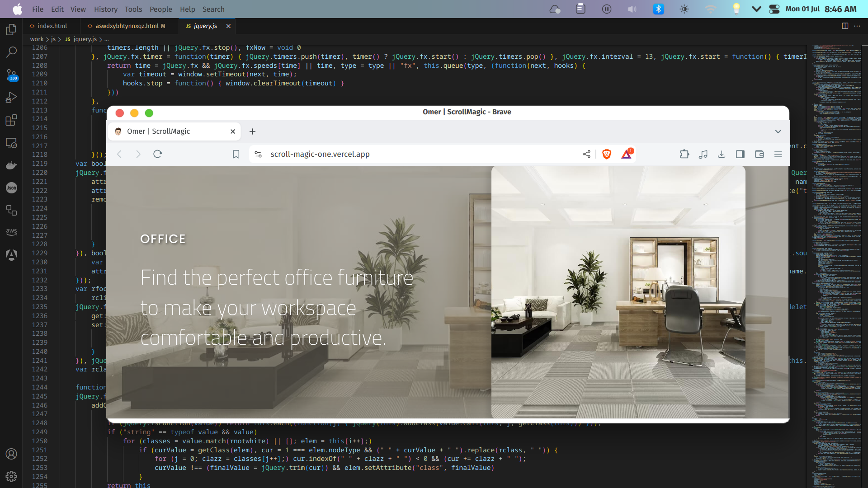Reload the ScrollMagic page
Image resolution: width=868 pixels, height=488 pixels.
point(157,155)
